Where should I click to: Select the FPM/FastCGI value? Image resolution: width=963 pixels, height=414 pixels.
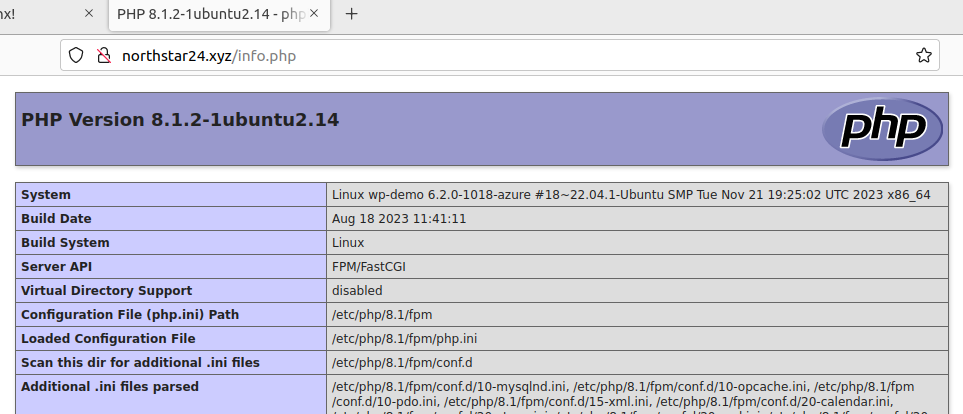click(x=369, y=267)
